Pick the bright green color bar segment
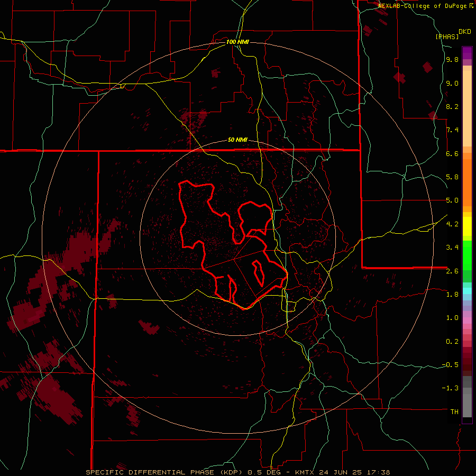The height and width of the screenshot is (476, 476). pyautogui.click(x=467, y=255)
